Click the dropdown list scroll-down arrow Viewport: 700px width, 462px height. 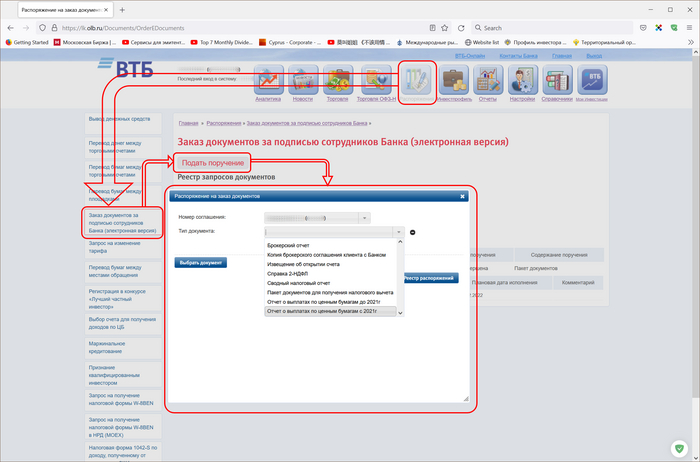(x=400, y=313)
